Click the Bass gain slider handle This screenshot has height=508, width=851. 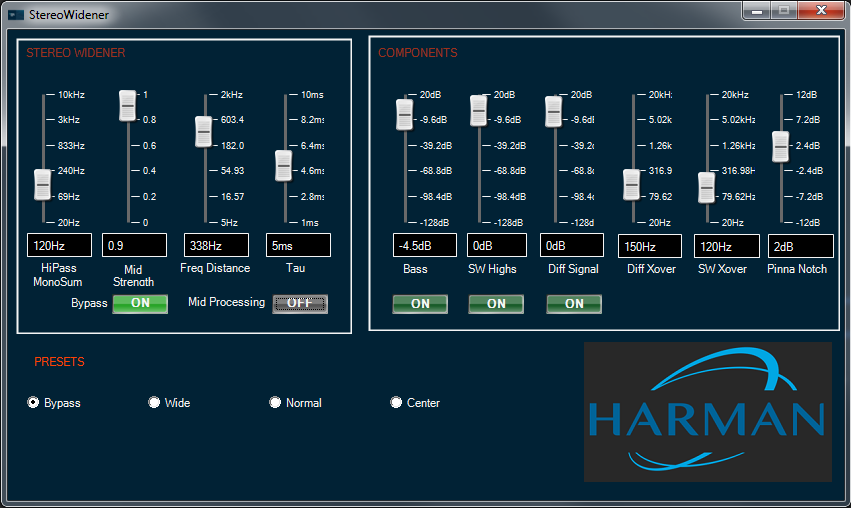[x=404, y=115]
